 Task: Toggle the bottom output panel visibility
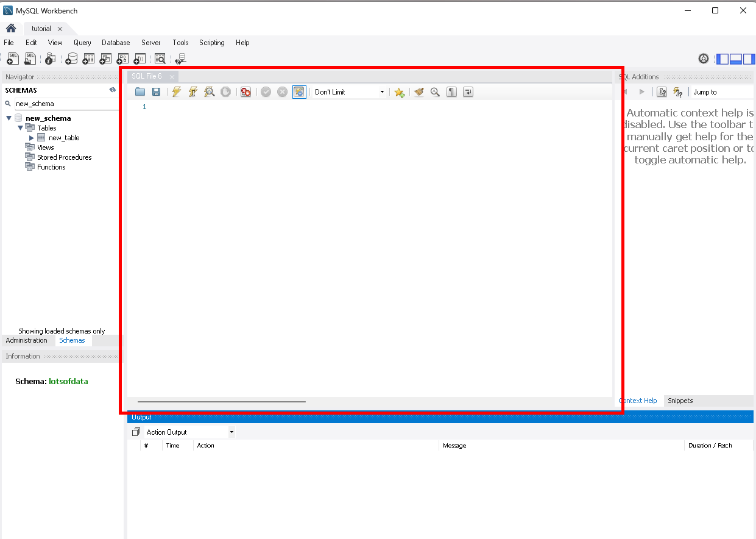click(x=735, y=59)
